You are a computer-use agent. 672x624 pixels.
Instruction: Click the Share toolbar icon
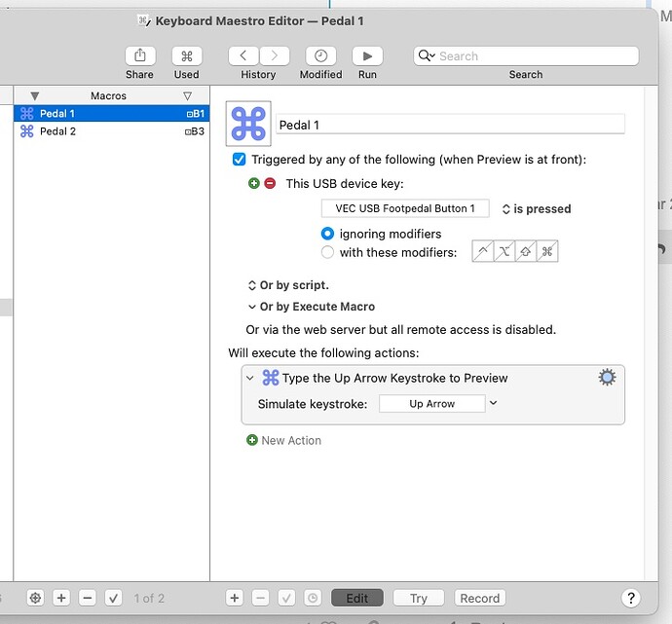(x=140, y=55)
